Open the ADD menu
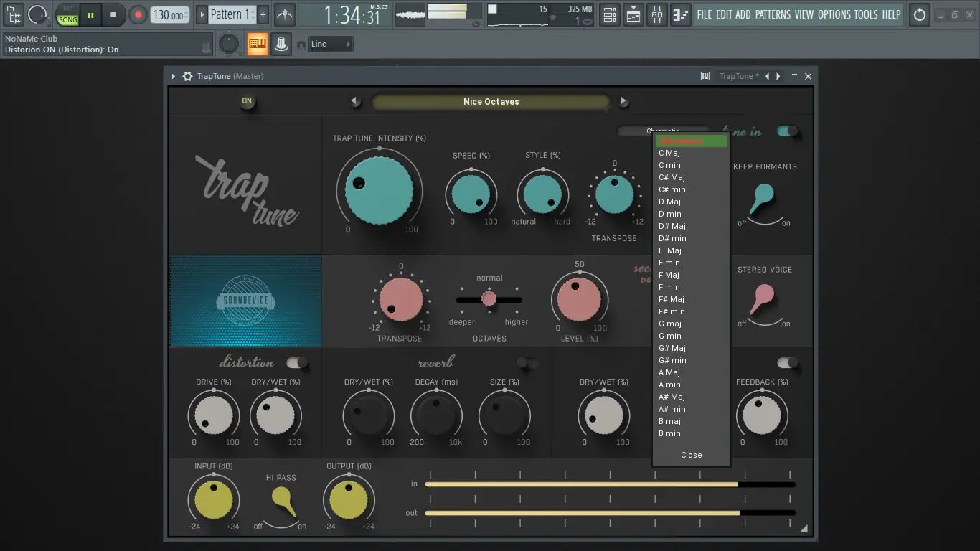Image resolution: width=980 pixels, height=551 pixels. click(743, 14)
